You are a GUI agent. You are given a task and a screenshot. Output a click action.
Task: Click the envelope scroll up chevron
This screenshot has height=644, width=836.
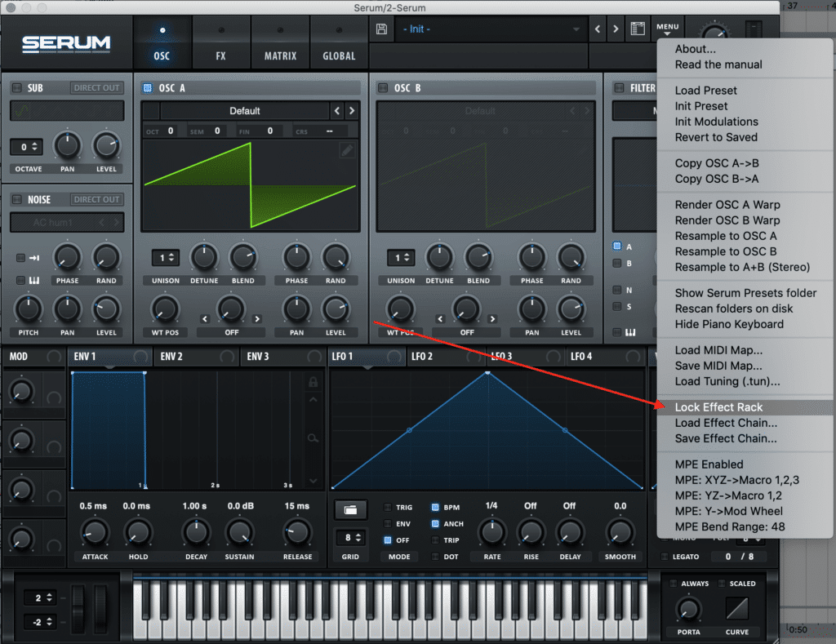pos(313,399)
